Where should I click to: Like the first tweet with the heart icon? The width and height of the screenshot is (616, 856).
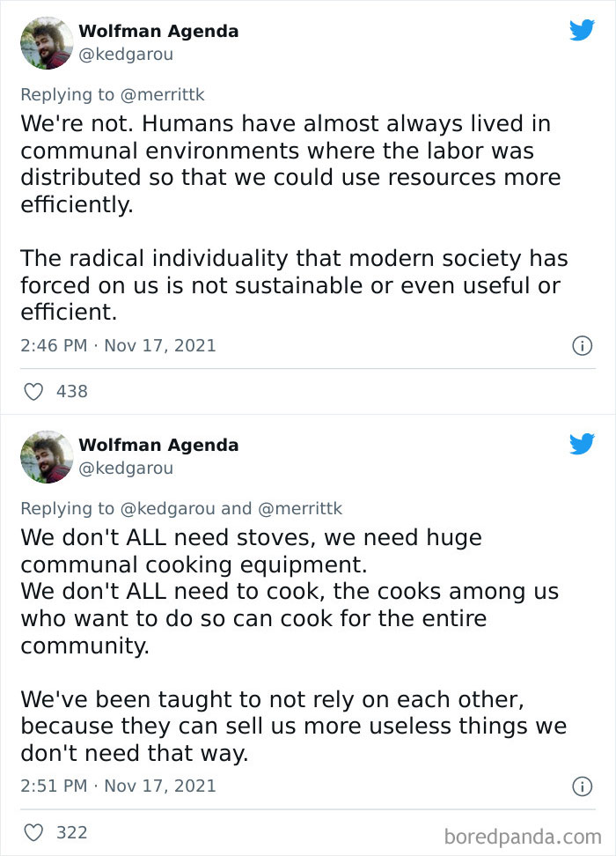(x=33, y=391)
